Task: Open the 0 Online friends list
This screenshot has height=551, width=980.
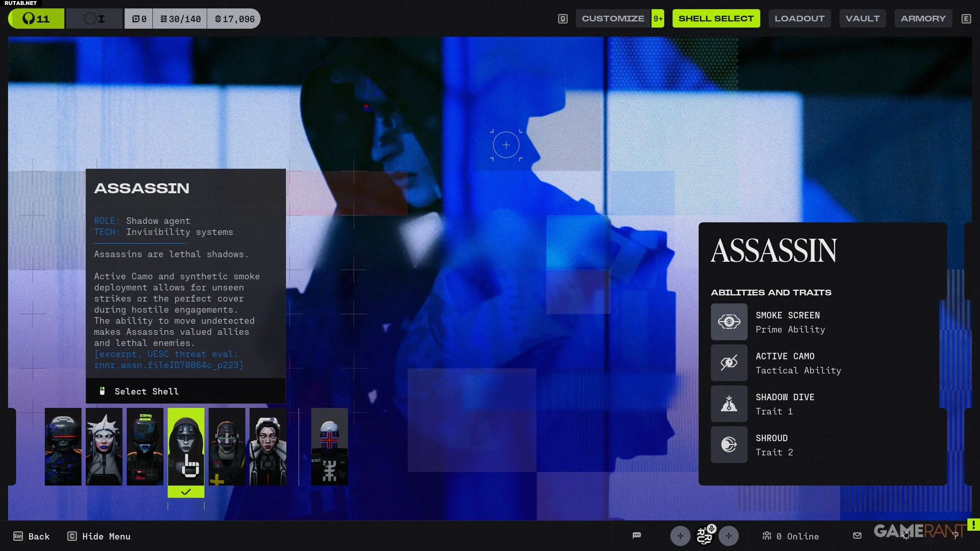Action: tap(791, 536)
